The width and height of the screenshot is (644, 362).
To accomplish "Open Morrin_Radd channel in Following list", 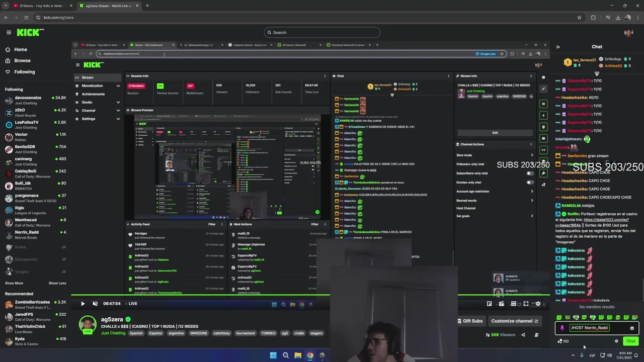I will coord(35,234).
